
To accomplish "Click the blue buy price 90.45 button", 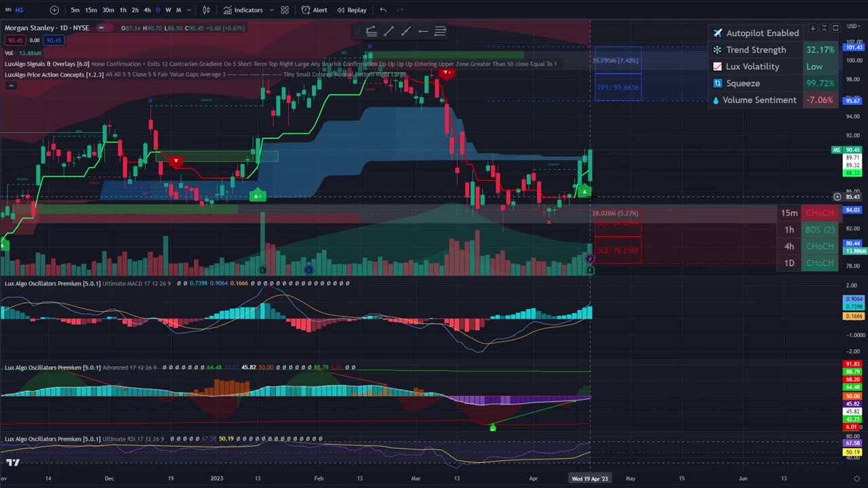I will pyautogui.click(x=54, y=40).
